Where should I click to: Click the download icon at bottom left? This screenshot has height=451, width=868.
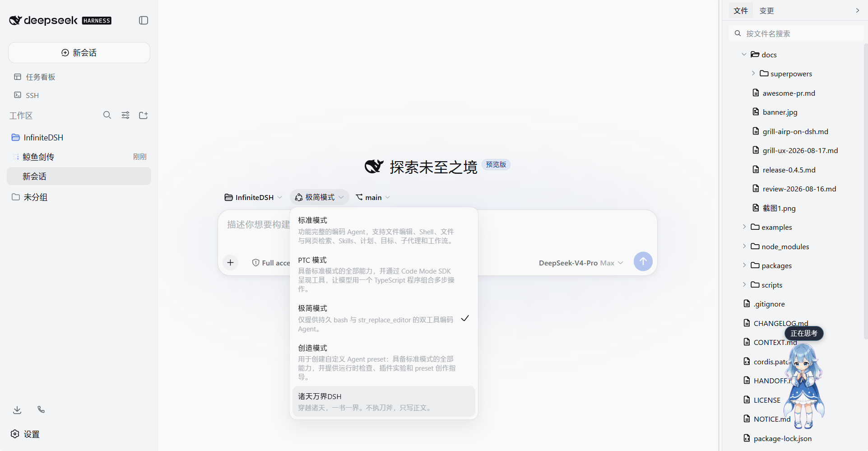(x=17, y=409)
